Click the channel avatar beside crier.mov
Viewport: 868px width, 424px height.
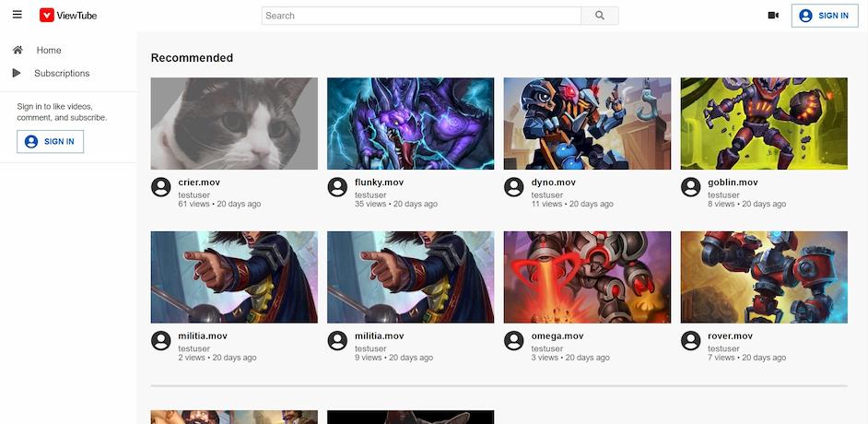coord(161,187)
